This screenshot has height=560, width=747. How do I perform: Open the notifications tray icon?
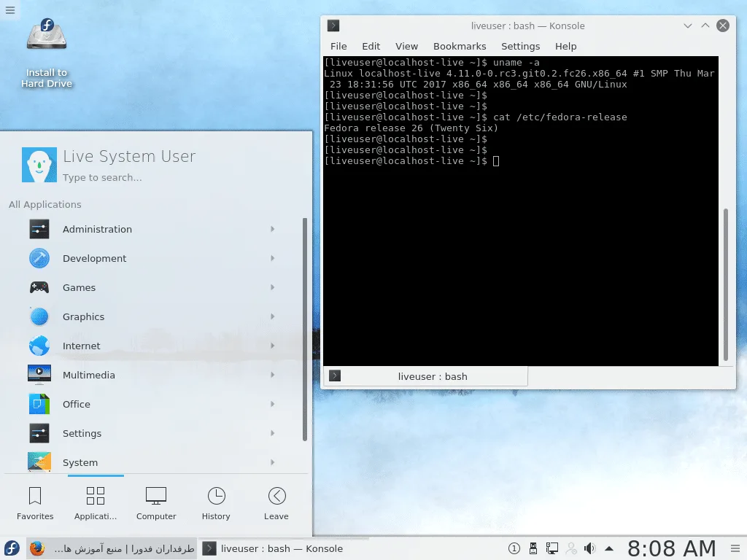click(x=514, y=548)
